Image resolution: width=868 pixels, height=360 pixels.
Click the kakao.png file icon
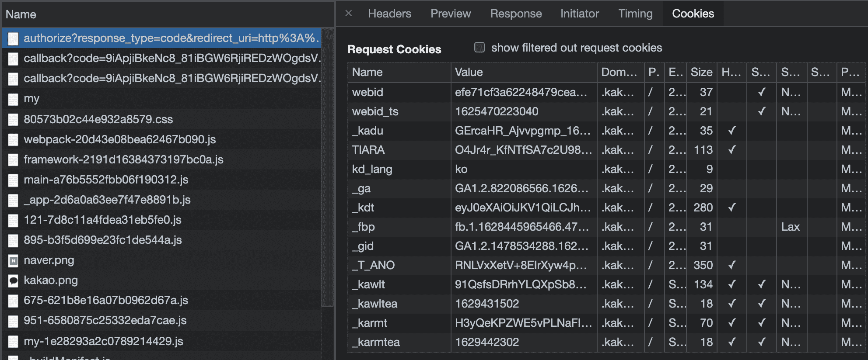(13, 281)
